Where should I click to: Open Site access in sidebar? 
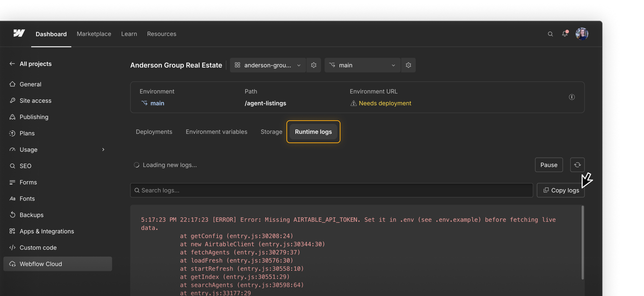58,100
